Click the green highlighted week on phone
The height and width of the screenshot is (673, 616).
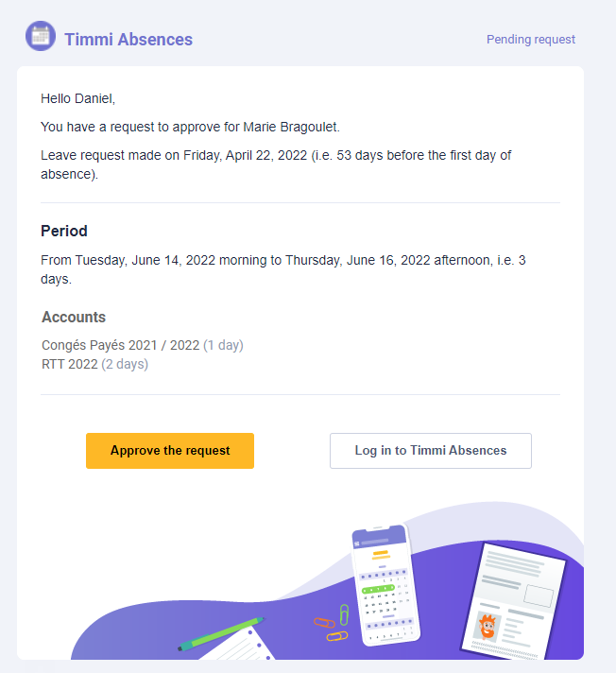click(x=378, y=589)
